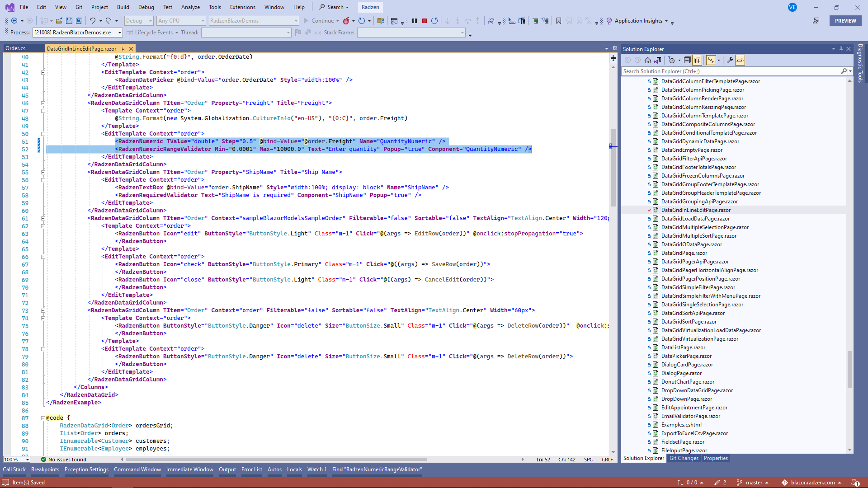The image size is (868, 488).
Task: Click the Solution Explorer Home icon
Action: [648, 60]
